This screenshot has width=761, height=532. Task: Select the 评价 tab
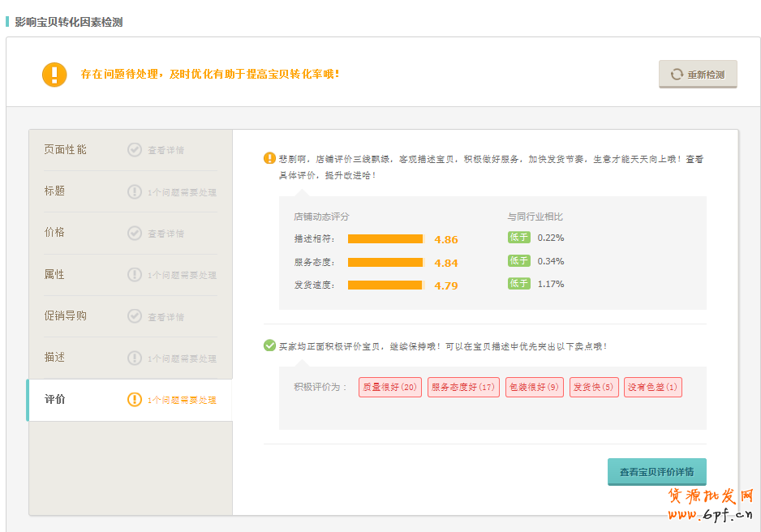tap(54, 400)
